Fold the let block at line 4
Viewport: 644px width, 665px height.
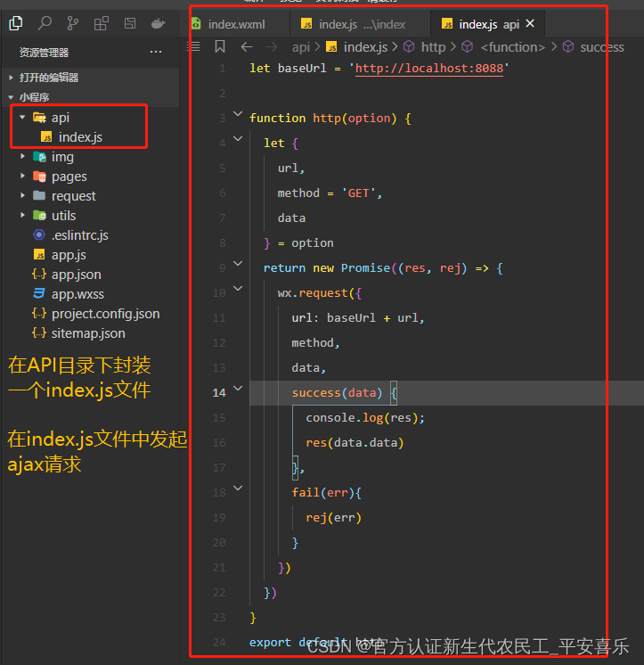(x=238, y=139)
